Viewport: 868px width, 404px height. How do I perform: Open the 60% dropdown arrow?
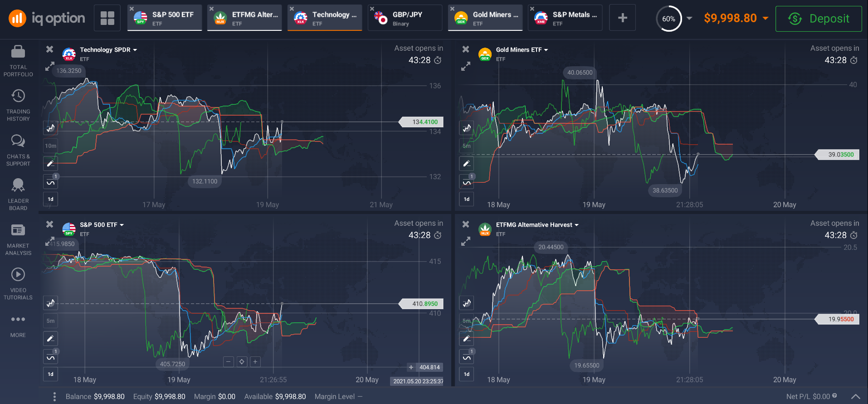[x=689, y=19]
